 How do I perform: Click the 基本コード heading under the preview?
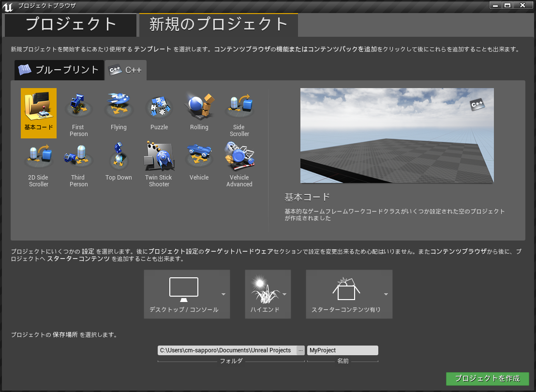(307, 197)
